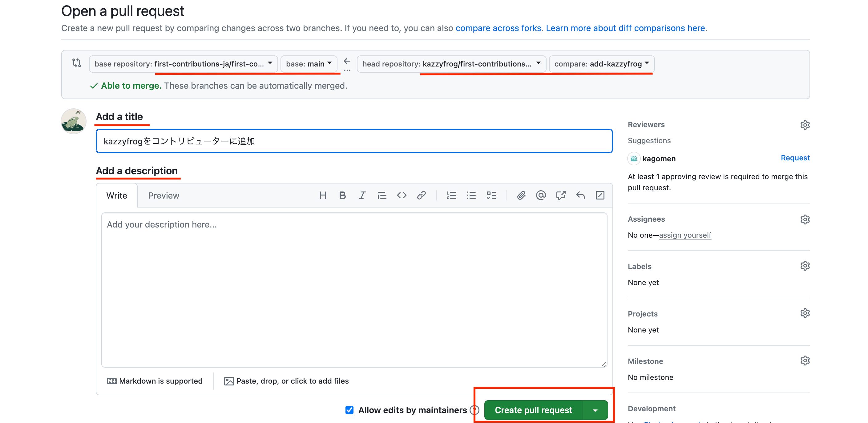The width and height of the screenshot is (868, 423).
Task: Click the Heading formatting icon
Action: (322, 195)
